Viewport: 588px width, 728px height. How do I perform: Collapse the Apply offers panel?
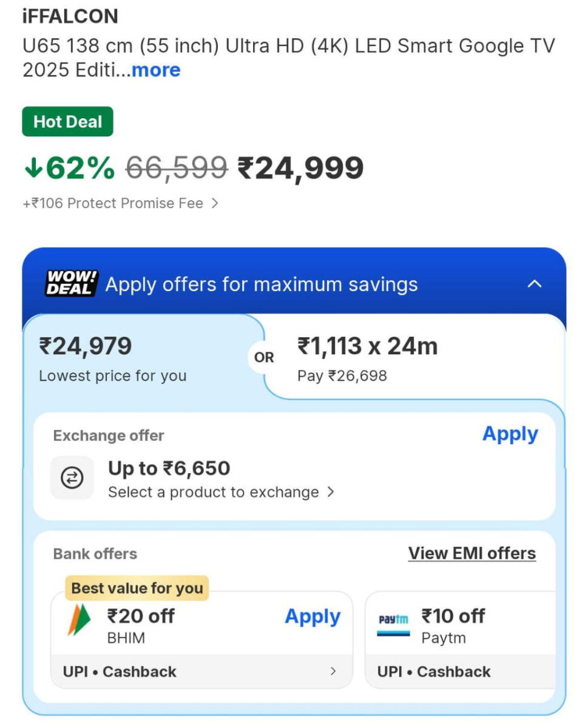535,283
